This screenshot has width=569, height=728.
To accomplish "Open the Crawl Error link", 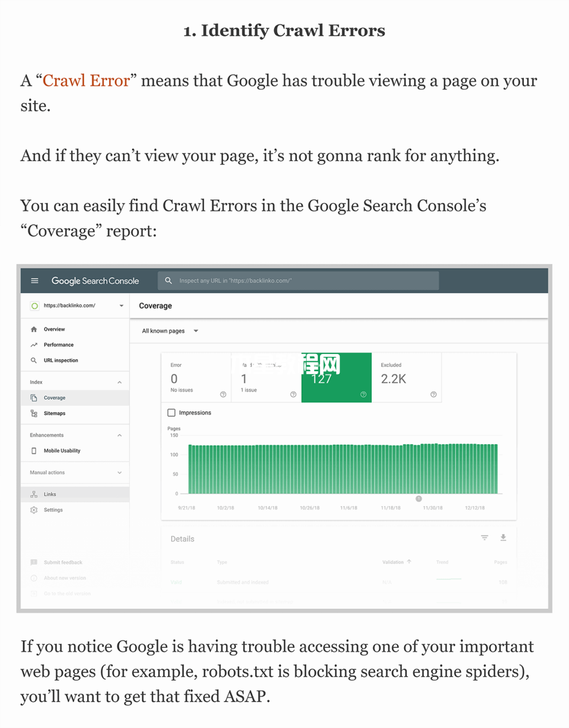I will click(x=86, y=81).
